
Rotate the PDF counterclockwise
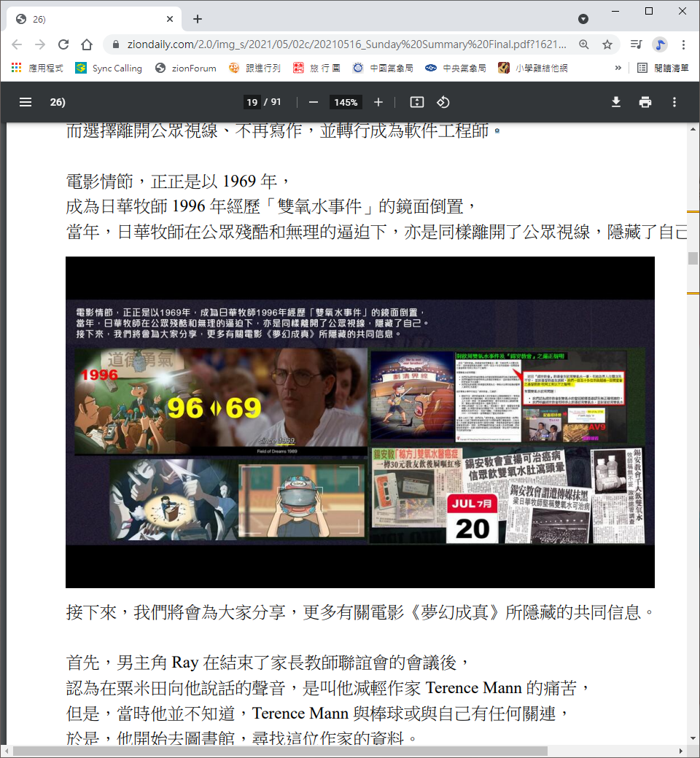click(x=443, y=102)
